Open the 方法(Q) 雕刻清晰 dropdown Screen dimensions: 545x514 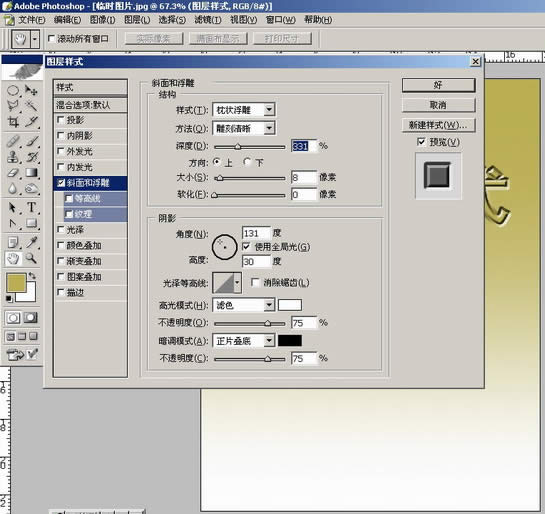click(269, 129)
